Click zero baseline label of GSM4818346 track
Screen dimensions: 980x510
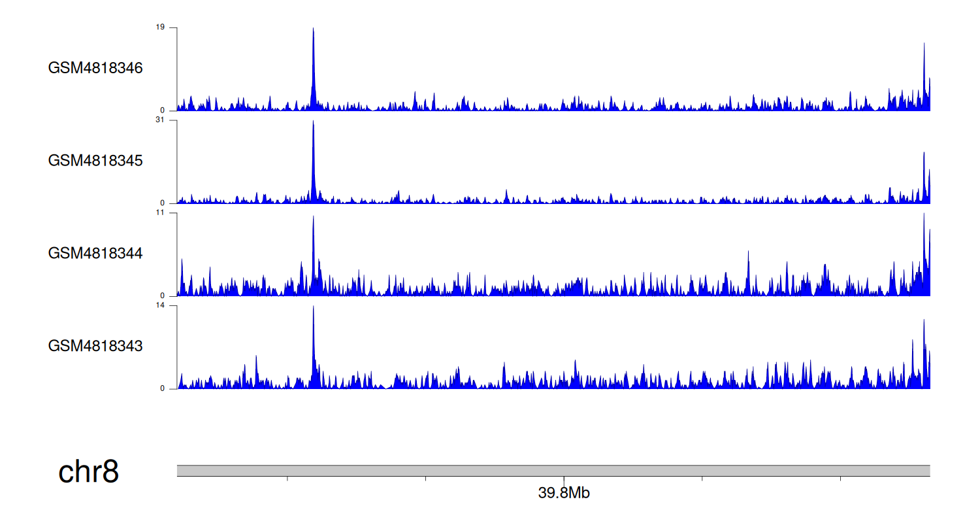163,110
